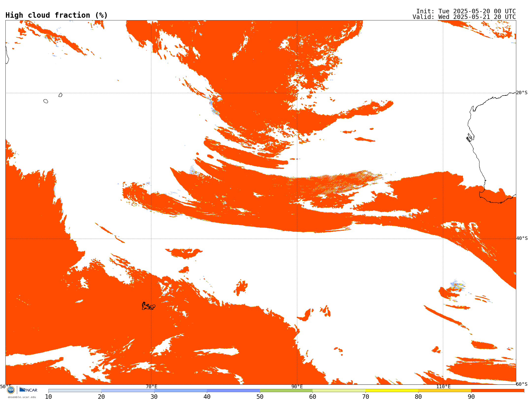Click the 10-20 pale gray colorbar segment
532x400 pixels.
(x=75, y=391)
